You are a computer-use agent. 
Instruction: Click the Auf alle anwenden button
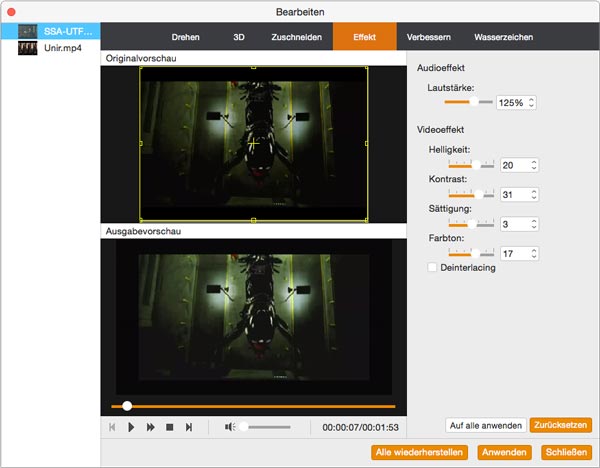click(486, 426)
